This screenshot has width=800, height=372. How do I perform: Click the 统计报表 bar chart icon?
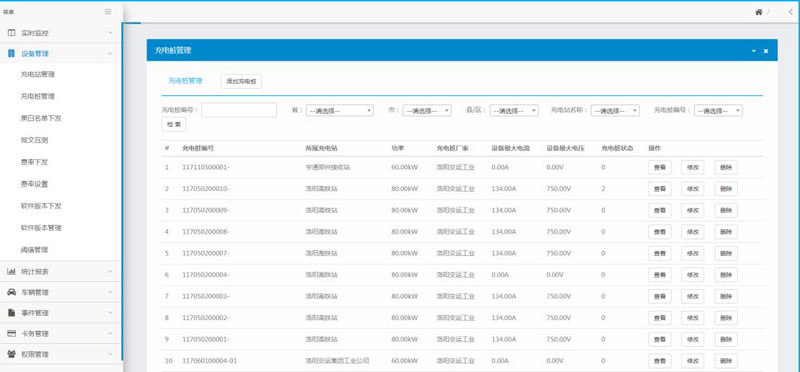[11, 271]
